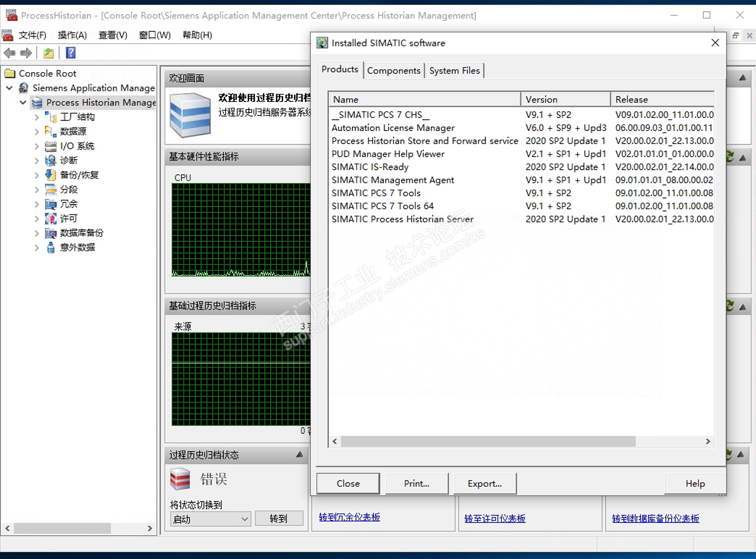Select the Products tab
756x559 pixels.
click(340, 69)
